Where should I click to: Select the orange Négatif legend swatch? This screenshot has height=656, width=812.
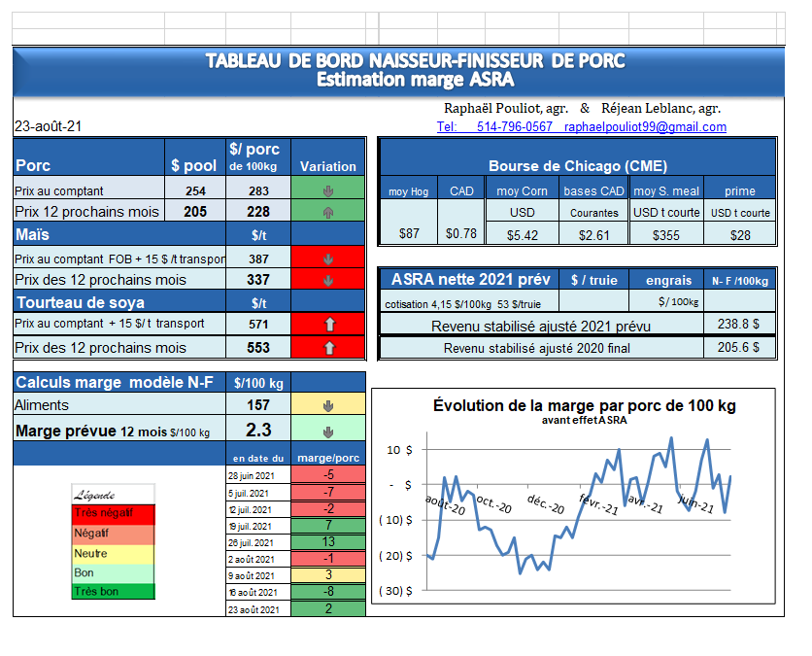(113, 534)
